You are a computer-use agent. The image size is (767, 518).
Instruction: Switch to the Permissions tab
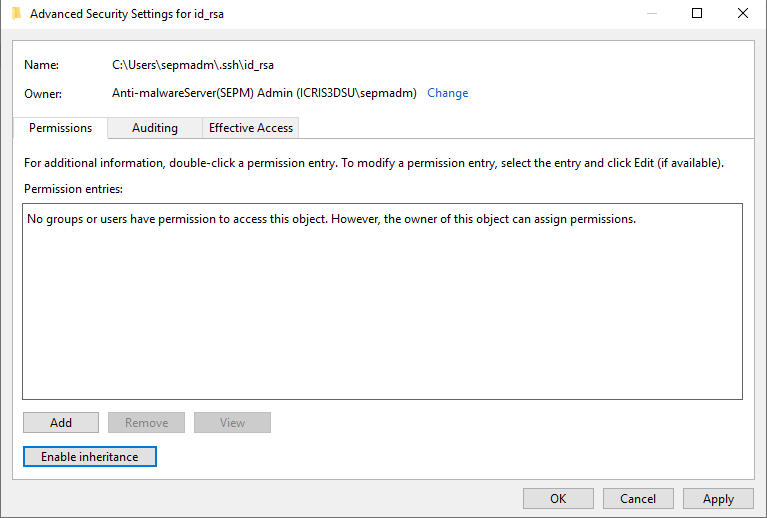[x=60, y=128]
